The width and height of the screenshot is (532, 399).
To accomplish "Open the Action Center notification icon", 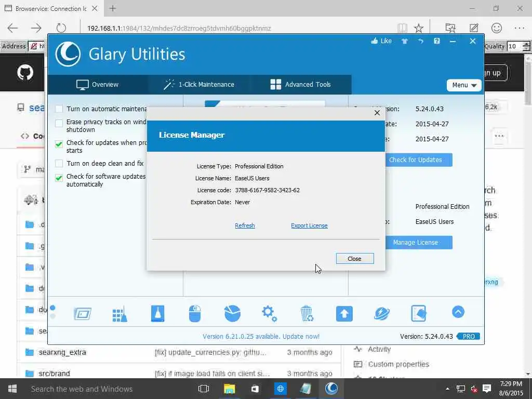I will tap(487, 389).
